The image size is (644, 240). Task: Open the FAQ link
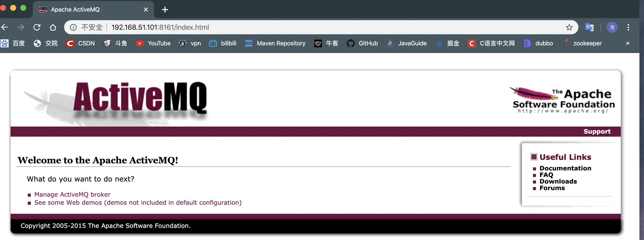point(546,175)
